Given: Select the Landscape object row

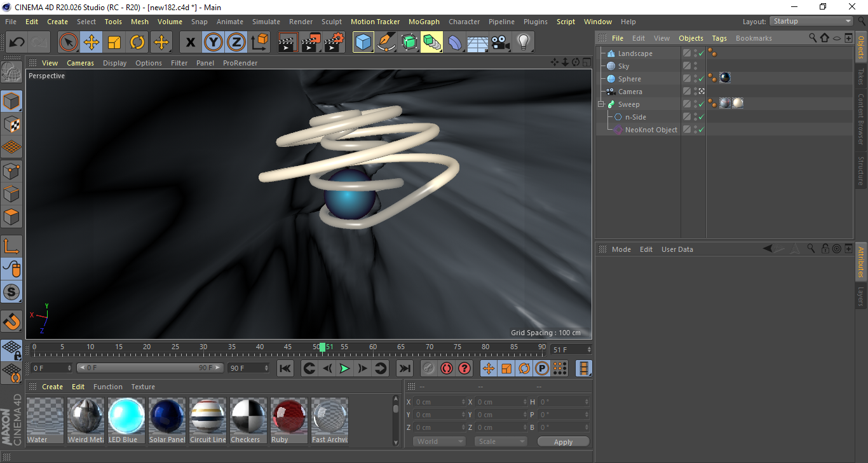Looking at the screenshot, I should (635, 53).
